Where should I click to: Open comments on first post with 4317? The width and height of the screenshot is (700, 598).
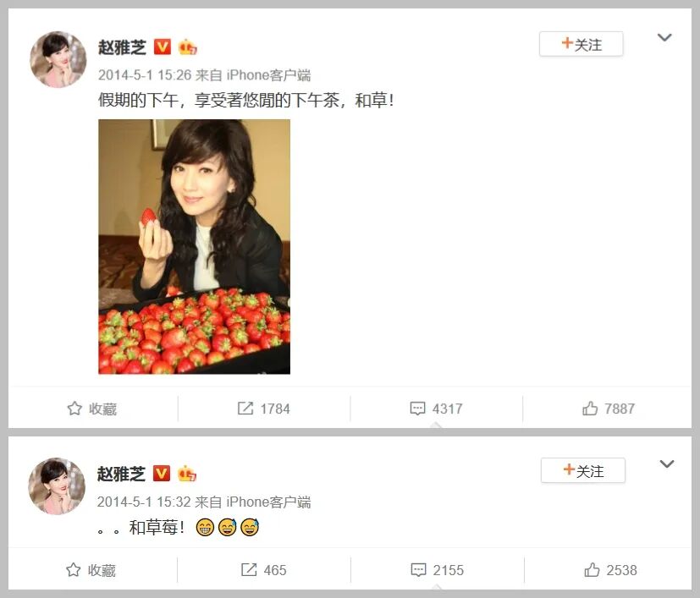pyautogui.click(x=436, y=409)
